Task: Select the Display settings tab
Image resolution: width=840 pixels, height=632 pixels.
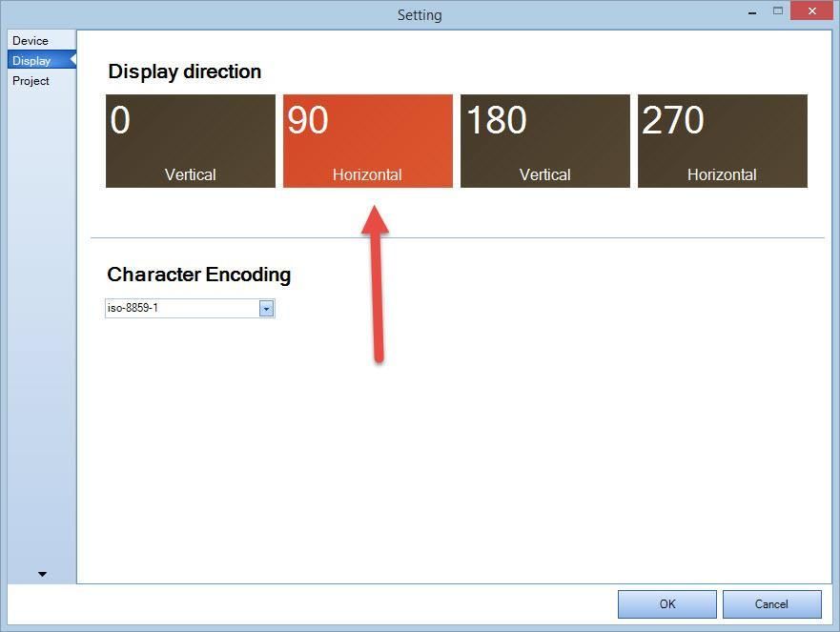Action: 31,60
